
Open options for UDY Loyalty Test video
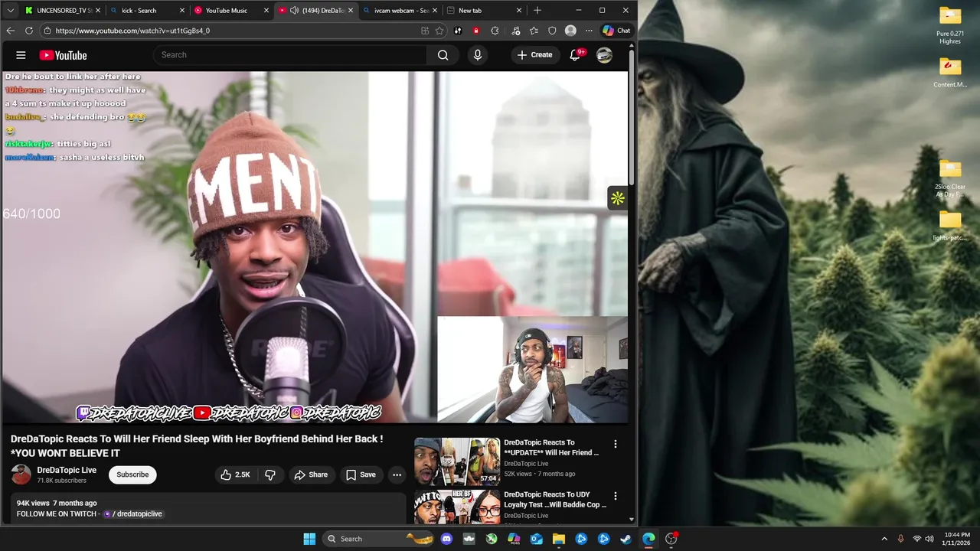615,496
